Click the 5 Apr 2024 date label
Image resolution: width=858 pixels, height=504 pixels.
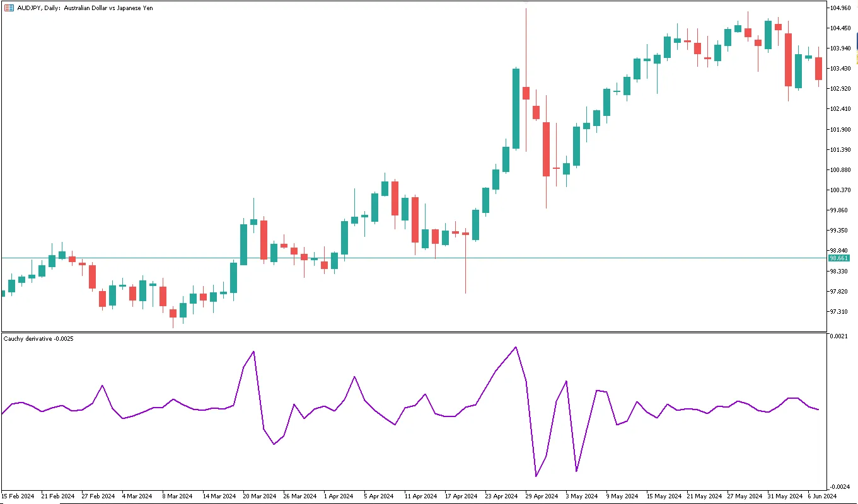coord(380,496)
